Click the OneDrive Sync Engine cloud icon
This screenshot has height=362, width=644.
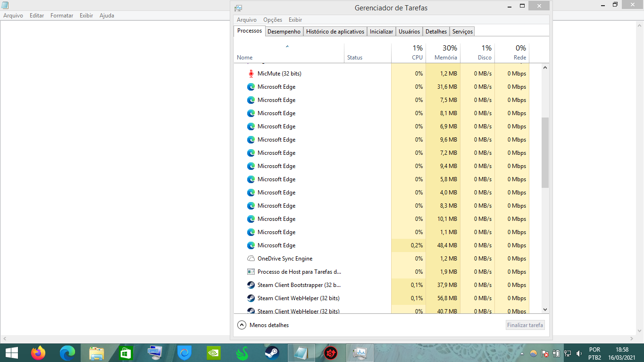pos(251,259)
